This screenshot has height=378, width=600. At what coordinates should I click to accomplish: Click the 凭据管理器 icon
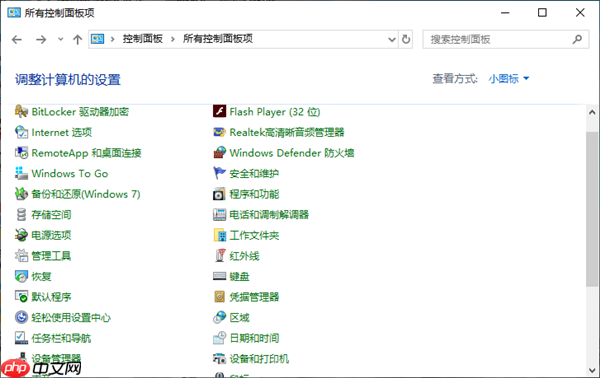coord(219,297)
